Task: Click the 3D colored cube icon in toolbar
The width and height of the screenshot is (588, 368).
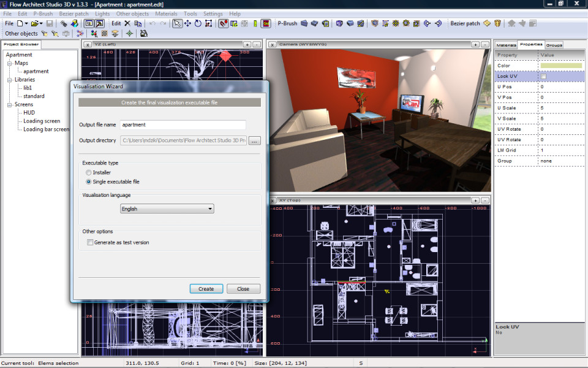Action: click(74, 23)
